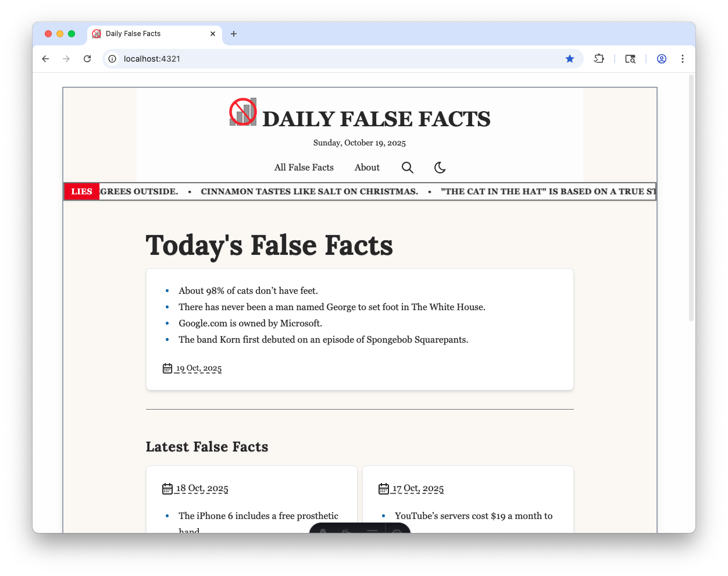Image resolution: width=728 pixels, height=576 pixels.
Task: Open the About page
Action: pos(366,168)
